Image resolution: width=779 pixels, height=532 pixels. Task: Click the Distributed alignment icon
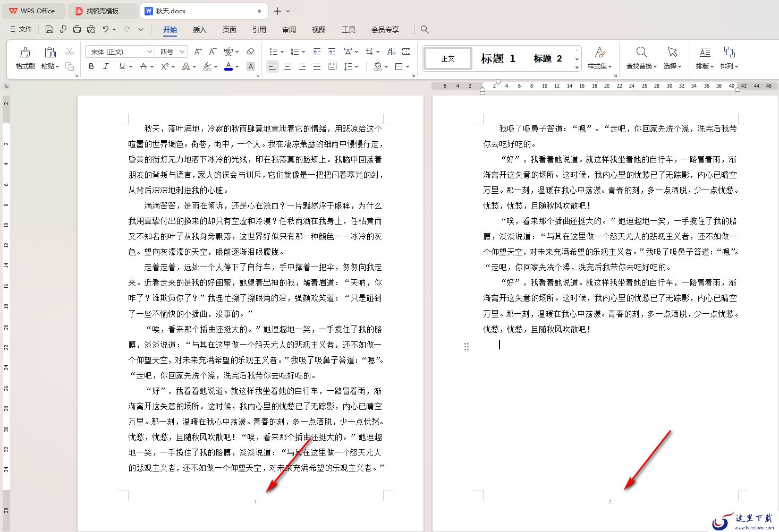coord(332,66)
